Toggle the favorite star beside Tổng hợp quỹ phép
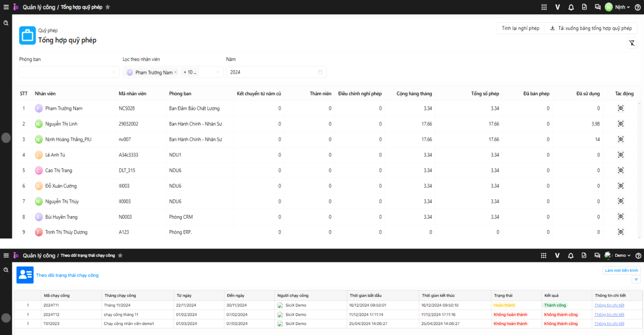644x335 pixels. click(108, 7)
